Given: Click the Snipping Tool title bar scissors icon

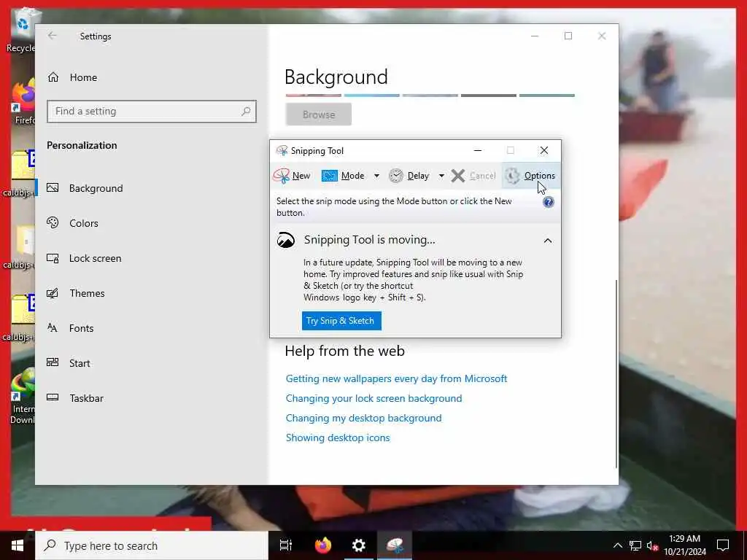Looking at the screenshot, I should pos(282,150).
